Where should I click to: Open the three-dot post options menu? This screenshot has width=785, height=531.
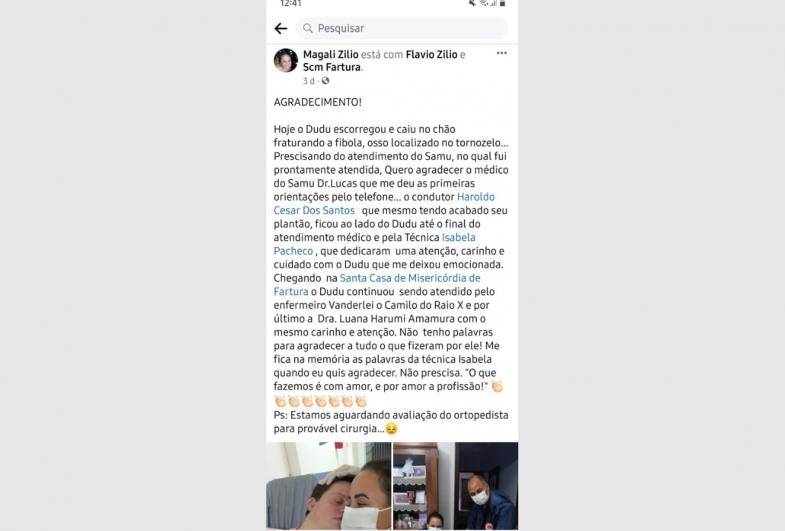point(502,53)
